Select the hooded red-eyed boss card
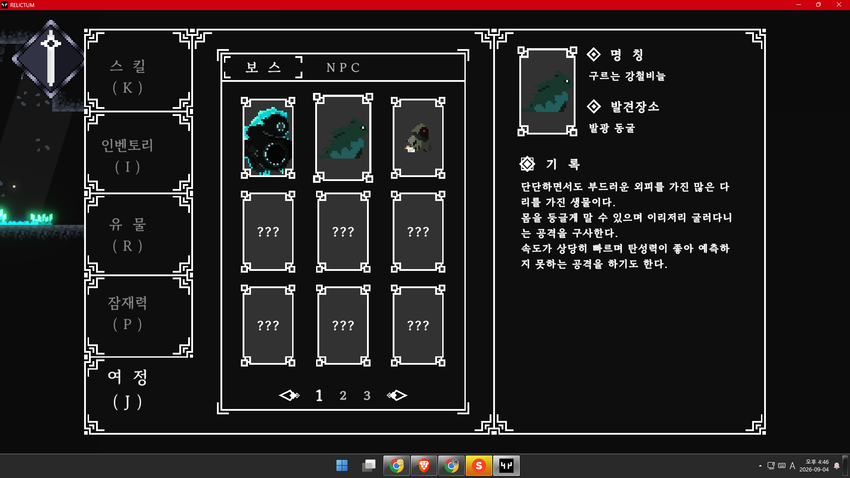The height and width of the screenshot is (478, 850). [418, 138]
